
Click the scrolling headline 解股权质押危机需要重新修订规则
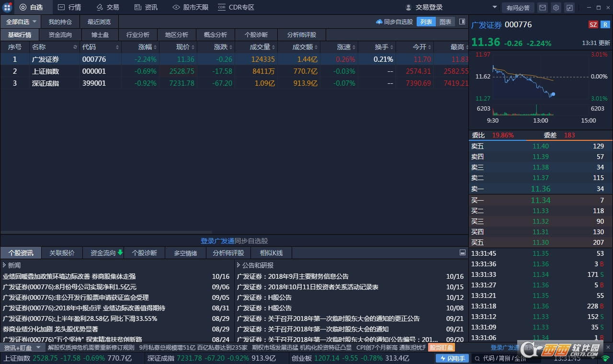click(91, 348)
